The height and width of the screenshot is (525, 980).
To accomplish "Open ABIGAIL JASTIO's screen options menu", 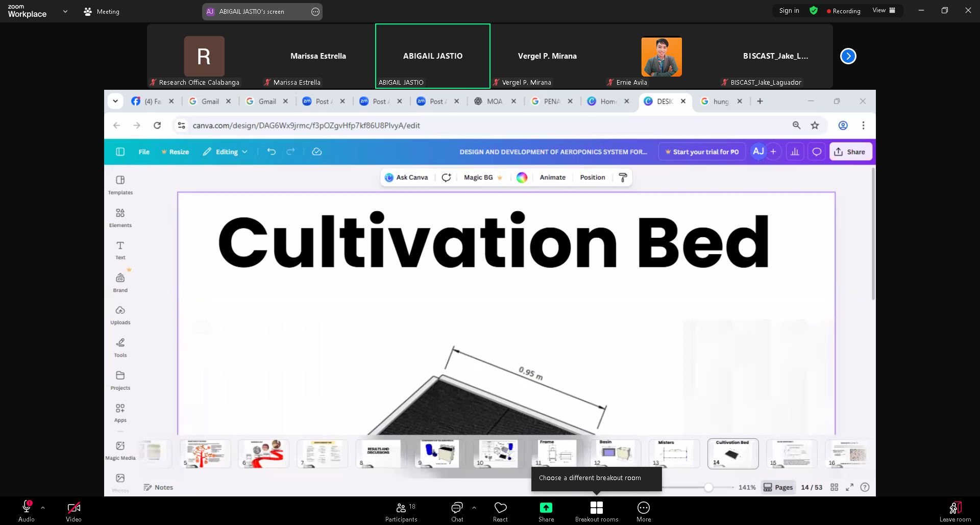I will pos(315,12).
